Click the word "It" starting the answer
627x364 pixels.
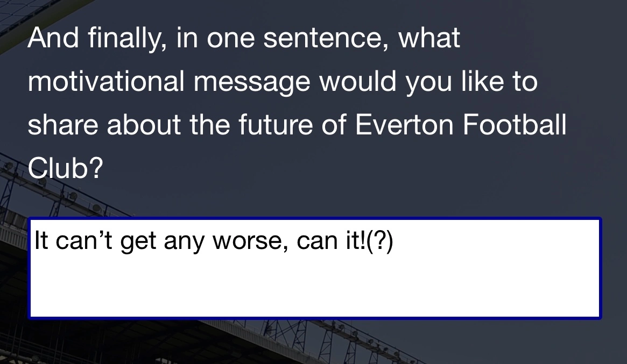click(x=41, y=241)
